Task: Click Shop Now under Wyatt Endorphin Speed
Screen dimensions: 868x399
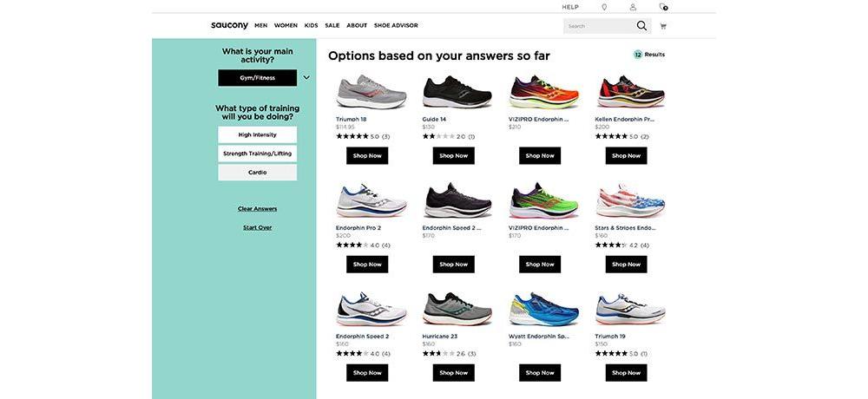Action: [540, 372]
